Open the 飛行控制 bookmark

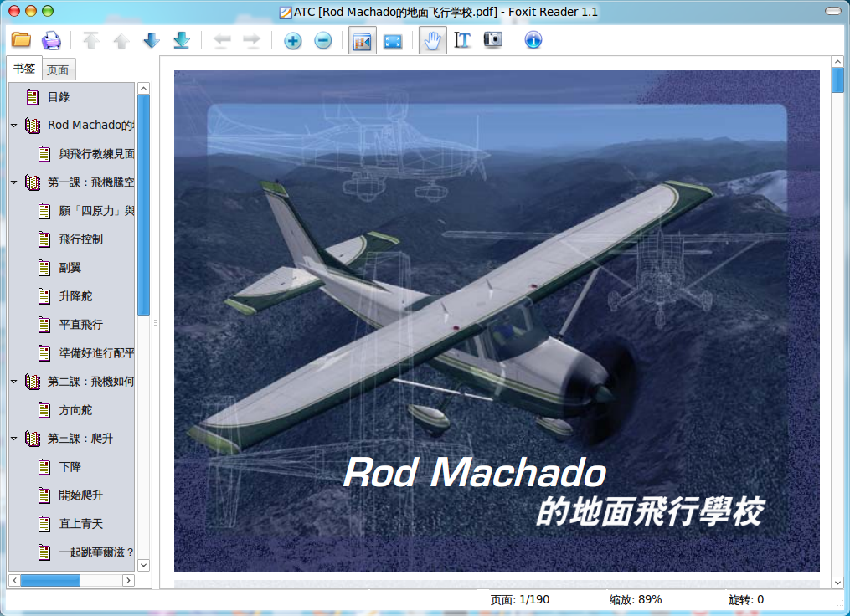point(80,239)
